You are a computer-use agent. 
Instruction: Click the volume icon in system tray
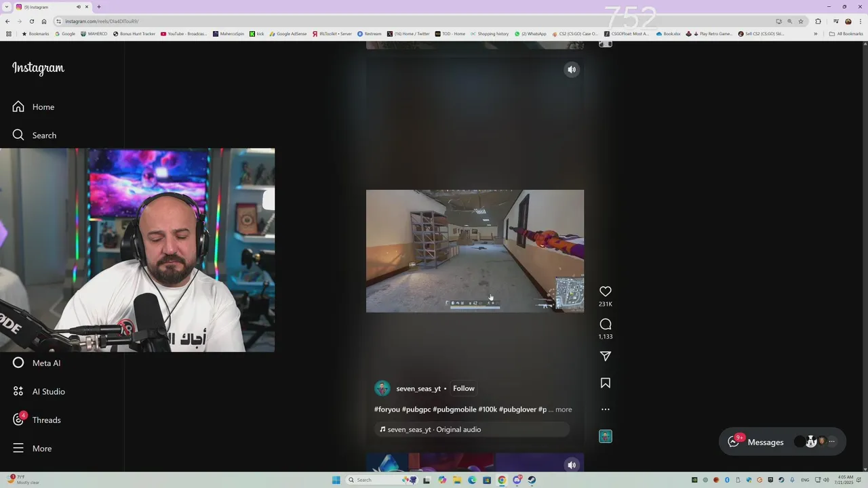[826, 480]
